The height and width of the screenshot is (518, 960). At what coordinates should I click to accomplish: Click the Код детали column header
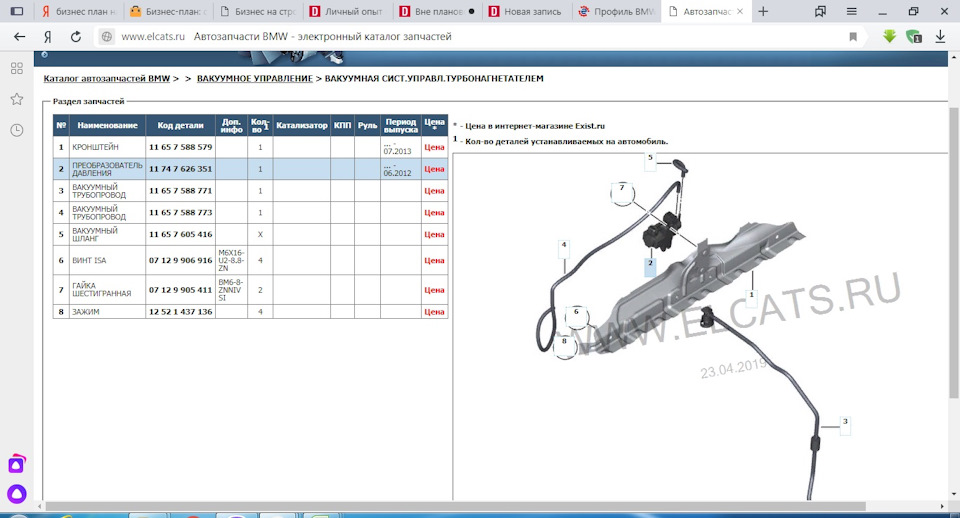tap(181, 125)
